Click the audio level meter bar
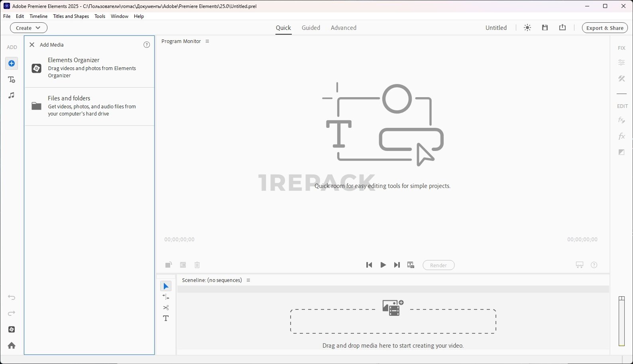Screen dimensions: 633x364 (x=621, y=321)
